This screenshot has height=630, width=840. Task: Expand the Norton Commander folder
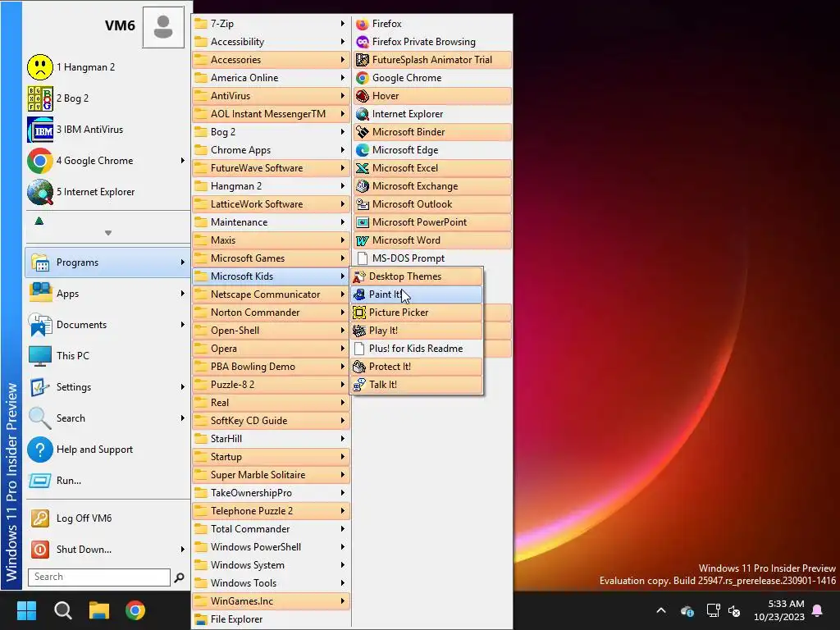coord(271,313)
